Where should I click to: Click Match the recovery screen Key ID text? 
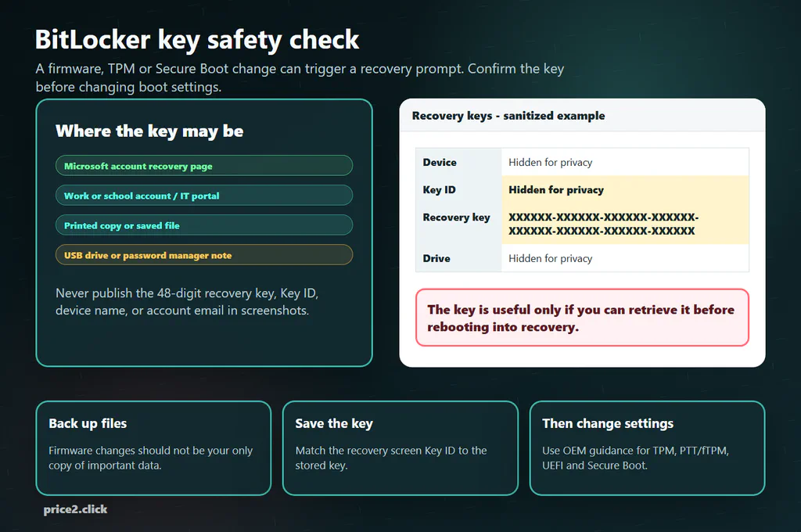pyautogui.click(x=391, y=458)
